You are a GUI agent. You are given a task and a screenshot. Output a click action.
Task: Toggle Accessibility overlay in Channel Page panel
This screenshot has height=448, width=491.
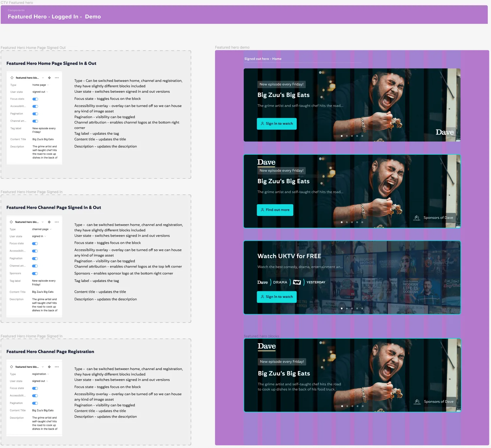pos(35,251)
